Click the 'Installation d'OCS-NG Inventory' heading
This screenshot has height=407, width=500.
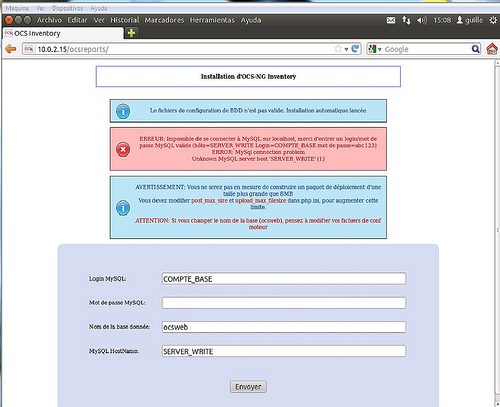coord(248,76)
